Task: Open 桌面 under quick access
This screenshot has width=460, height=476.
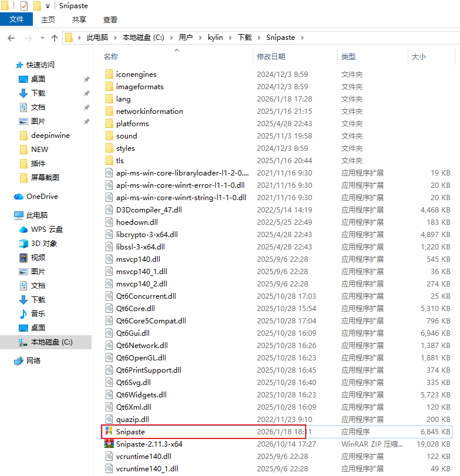Action: 38,79
